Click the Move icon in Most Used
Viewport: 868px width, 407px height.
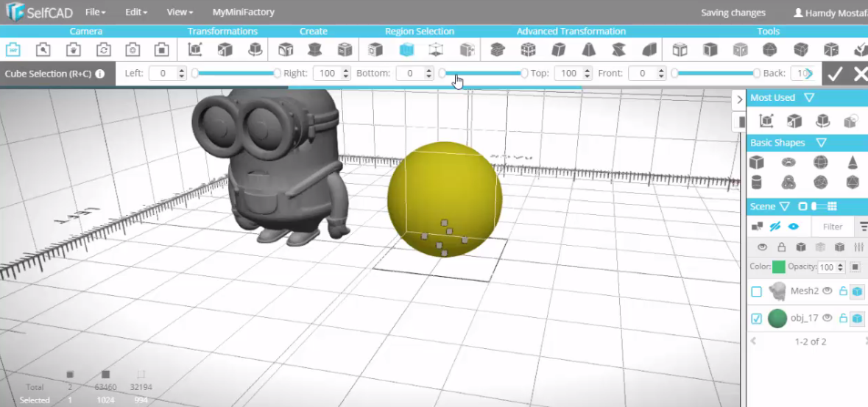(766, 120)
